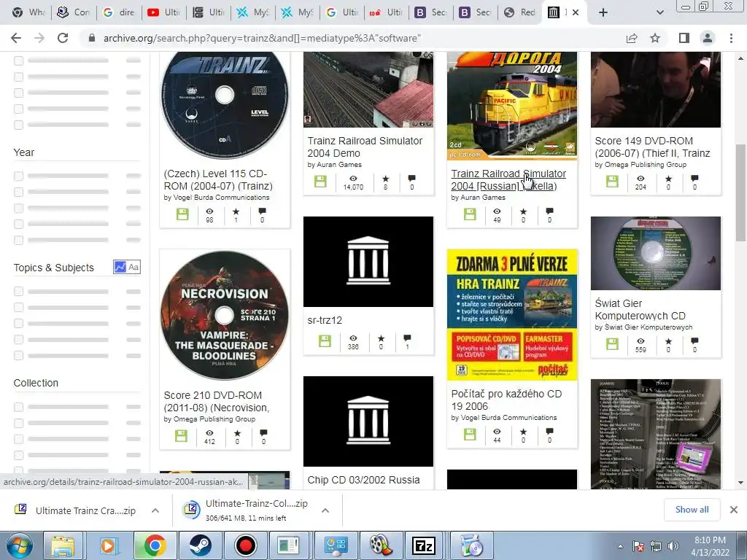747x560 pixels.
Task: Check the last Topics & Subjects checkbox
Action: point(18,355)
